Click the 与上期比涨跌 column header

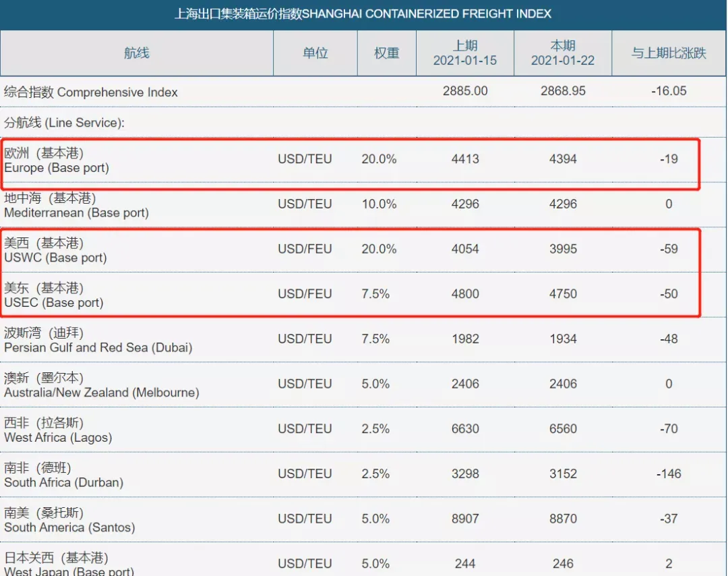click(x=669, y=53)
